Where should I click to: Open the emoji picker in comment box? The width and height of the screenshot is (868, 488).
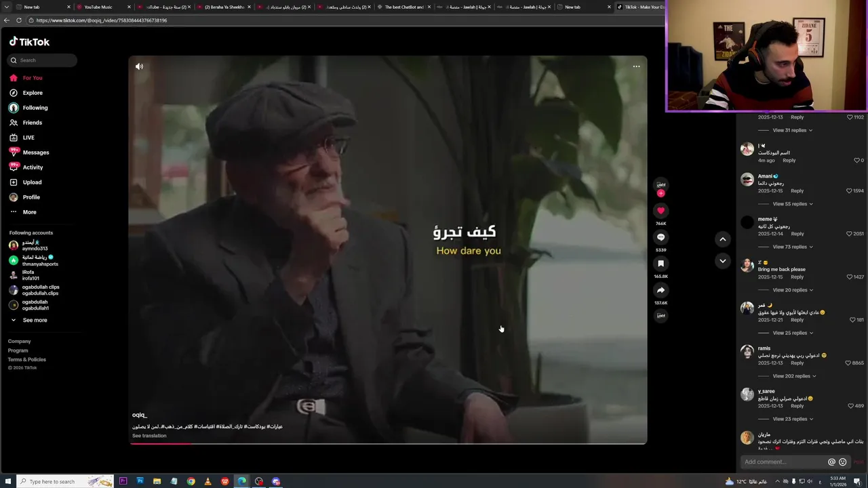pyautogui.click(x=843, y=462)
